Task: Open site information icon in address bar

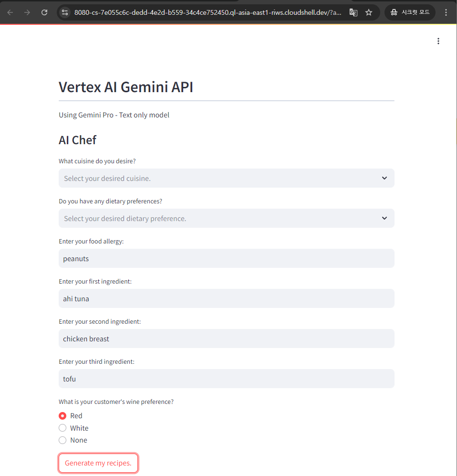Action: click(65, 12)
